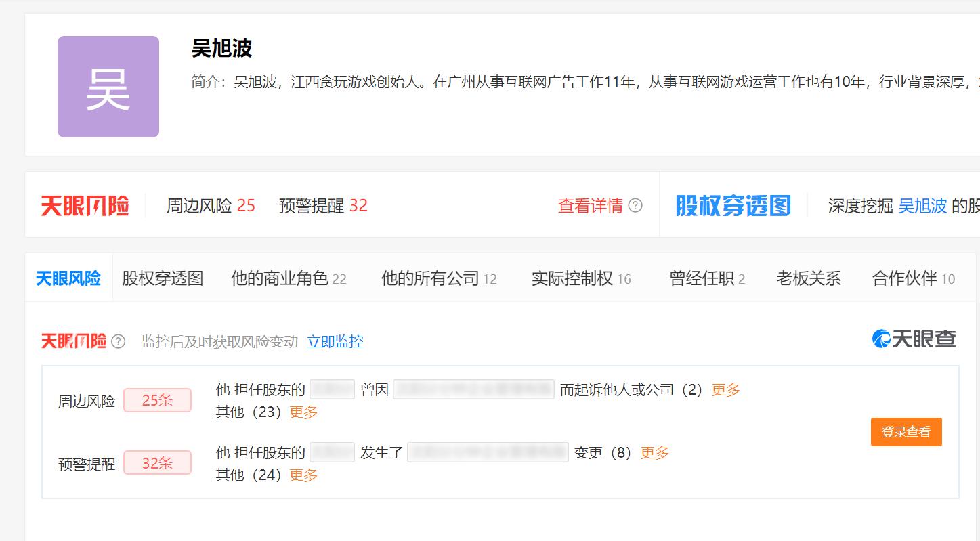Open the 他的商业角色 tab
This screenshot has width=980, height=541.
tap(284, 278)
